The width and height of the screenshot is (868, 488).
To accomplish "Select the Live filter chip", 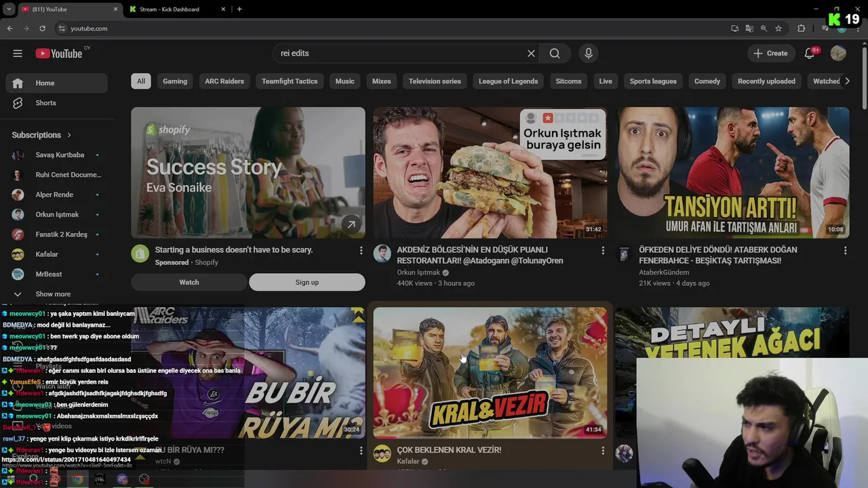I will [x=606, y=81].
